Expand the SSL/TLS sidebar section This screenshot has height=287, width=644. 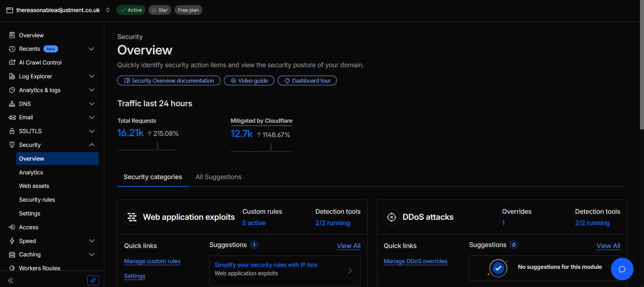(x=91, y=131)
